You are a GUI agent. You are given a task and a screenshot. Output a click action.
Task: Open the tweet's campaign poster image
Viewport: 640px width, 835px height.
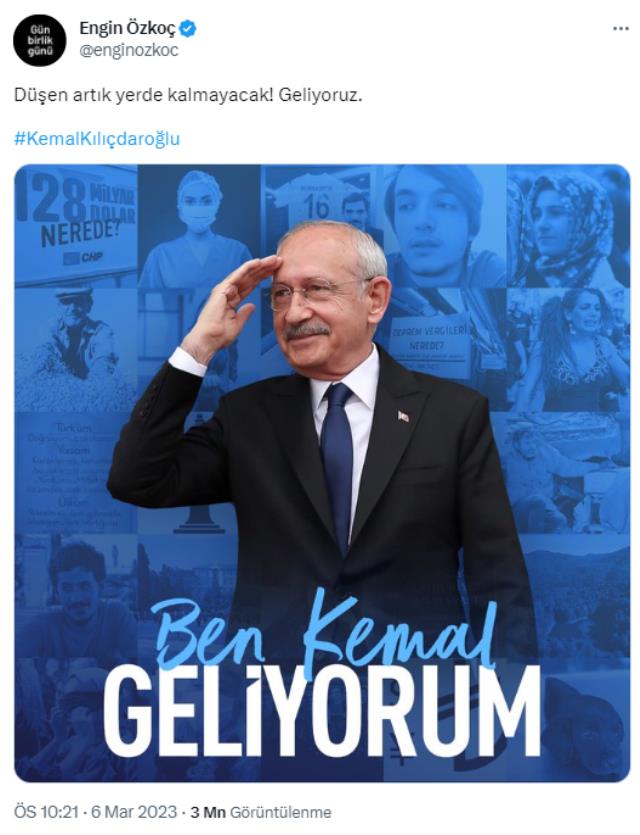[322, 473]
